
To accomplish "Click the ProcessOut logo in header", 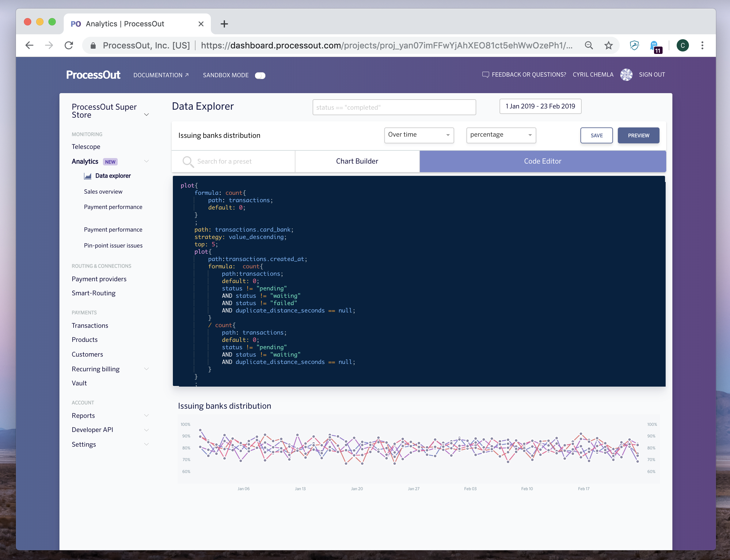I will point(93,75).
